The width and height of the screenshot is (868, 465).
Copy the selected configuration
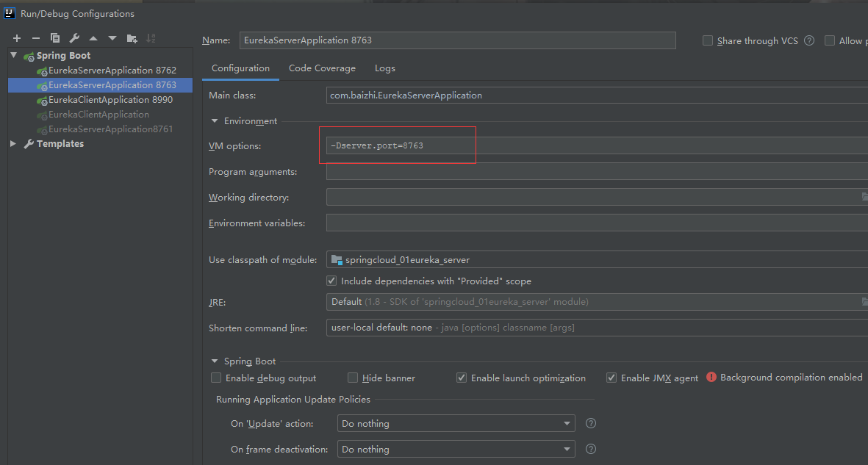[55, 38]
